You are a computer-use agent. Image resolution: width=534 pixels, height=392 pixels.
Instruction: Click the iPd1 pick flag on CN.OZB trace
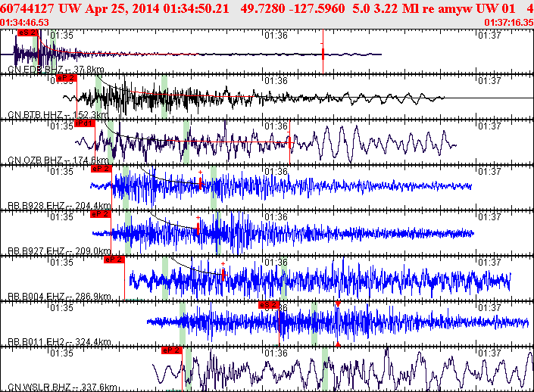pos(85,123)
